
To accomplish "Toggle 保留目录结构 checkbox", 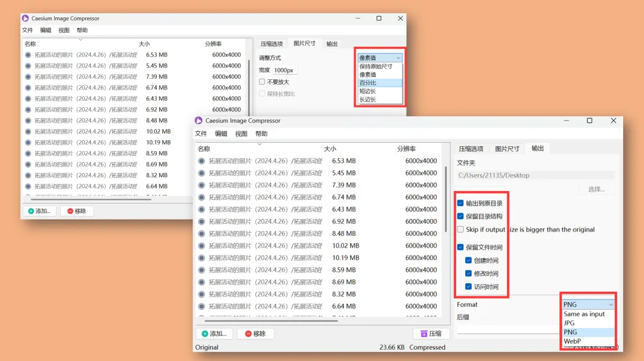I will (x=460, y=216).
